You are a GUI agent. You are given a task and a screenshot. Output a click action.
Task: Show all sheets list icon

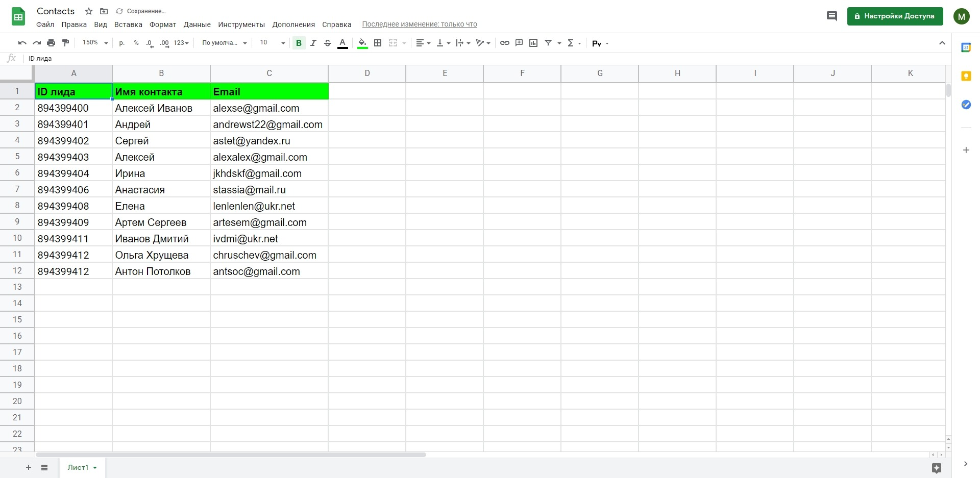[44, 467]
